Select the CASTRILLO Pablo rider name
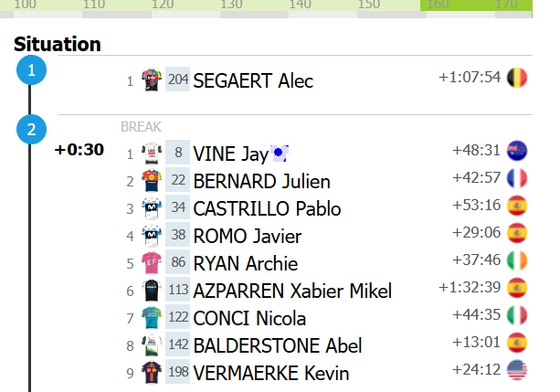Screen dimensions: 560x392 click(267, 208)
